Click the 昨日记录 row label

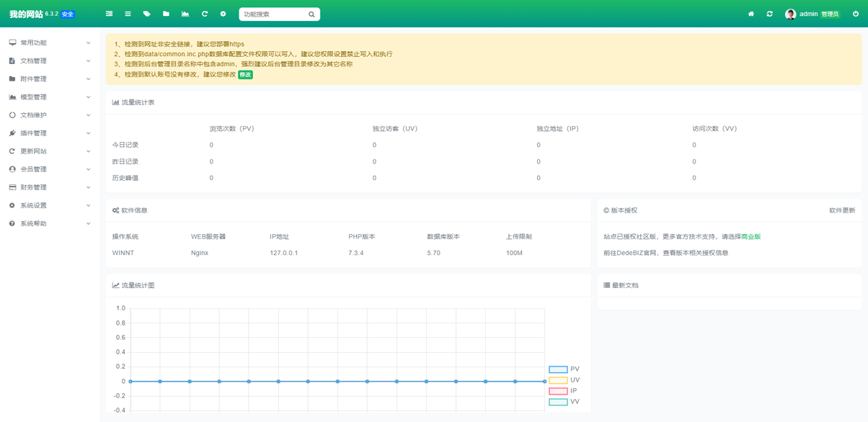click(x=125, y=161)
